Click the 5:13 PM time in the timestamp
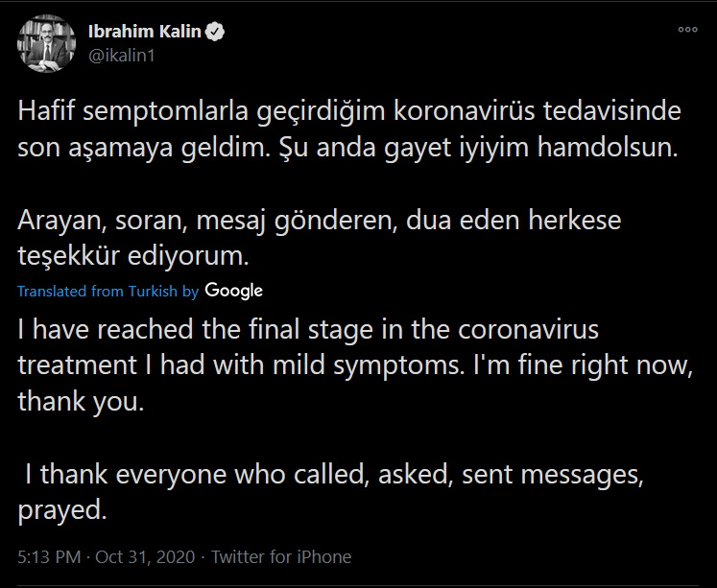This screenshot has width=717, height=588. (x=45, y=556)
